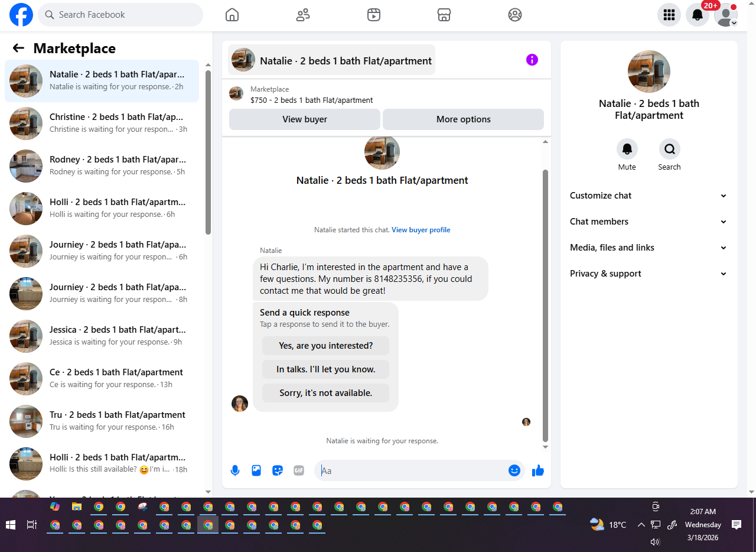Open Natalie's conversation in the list
Screen dimensions: 756x552
pos(102,81)
